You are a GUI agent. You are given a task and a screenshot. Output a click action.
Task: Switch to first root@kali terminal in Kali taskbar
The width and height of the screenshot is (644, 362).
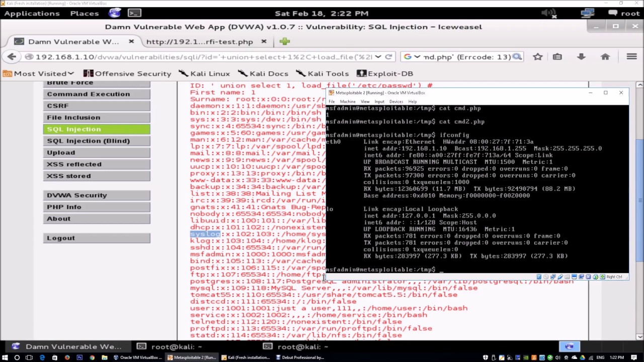(170, 346)
